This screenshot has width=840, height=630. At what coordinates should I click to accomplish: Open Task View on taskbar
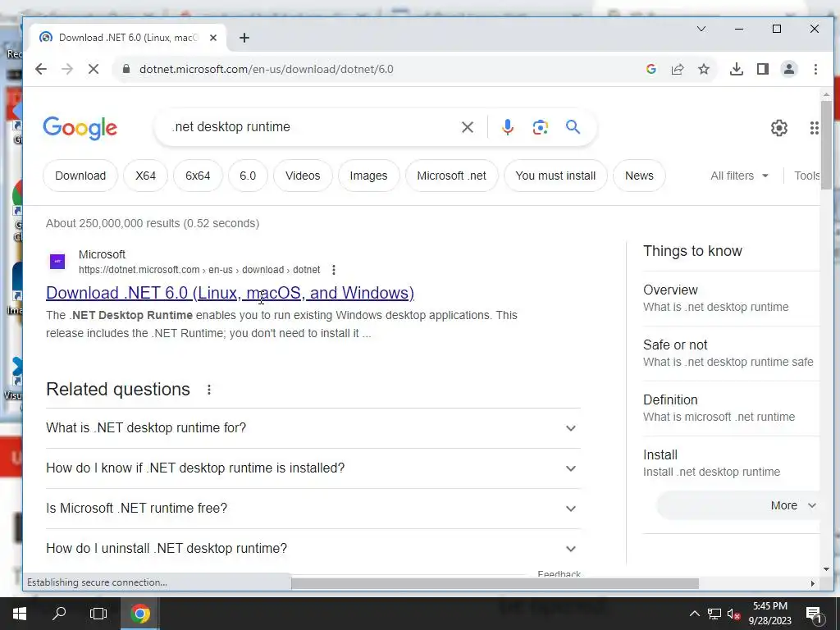[x=98, y=614]
